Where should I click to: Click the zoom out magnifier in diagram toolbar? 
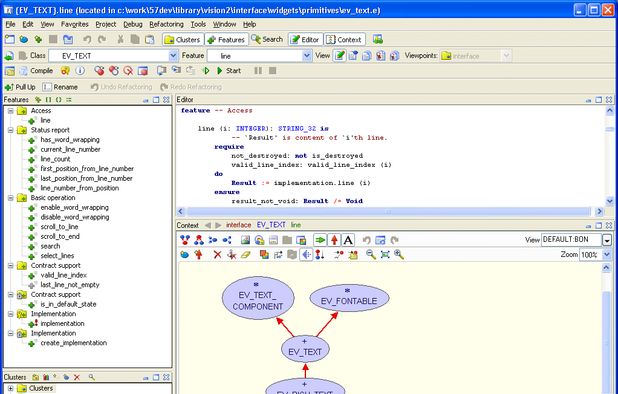coord(370,255)
